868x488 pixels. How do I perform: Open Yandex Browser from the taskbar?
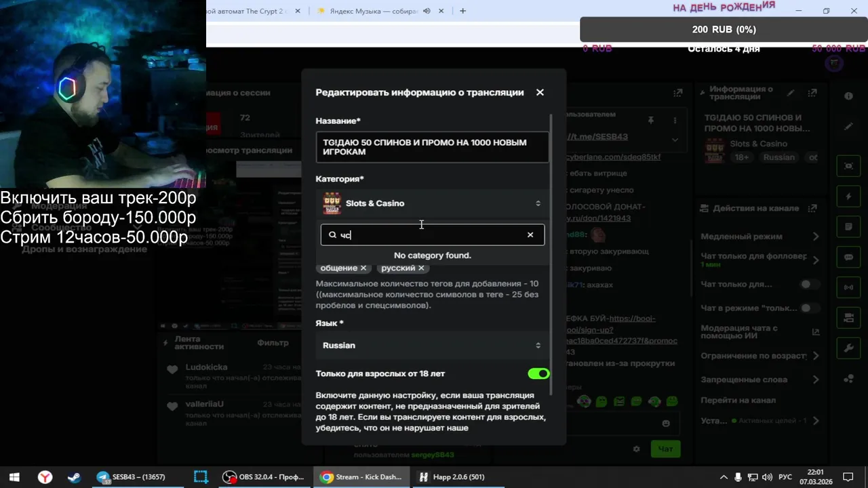45,477
